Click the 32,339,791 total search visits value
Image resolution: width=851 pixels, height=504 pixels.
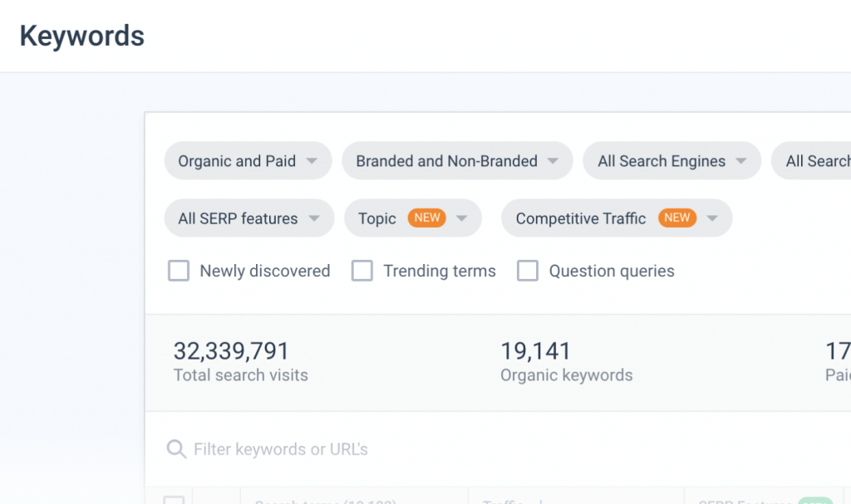pyautogui.click(x=231, y=351)
